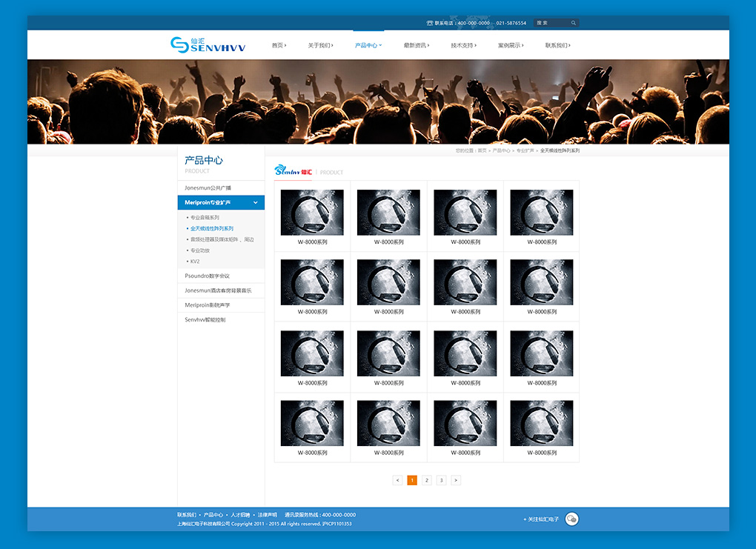Open the 案例展示 navigation item
756x549 pixels.
[511, 45]
